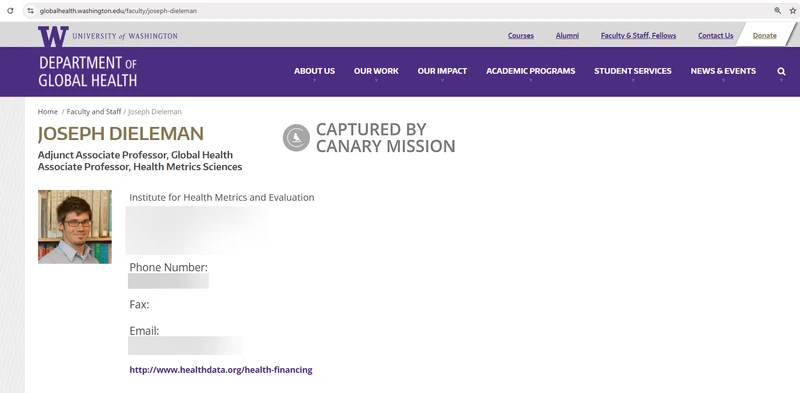
Task: Go to Home in breadcrumb
Action: [47, 112]
